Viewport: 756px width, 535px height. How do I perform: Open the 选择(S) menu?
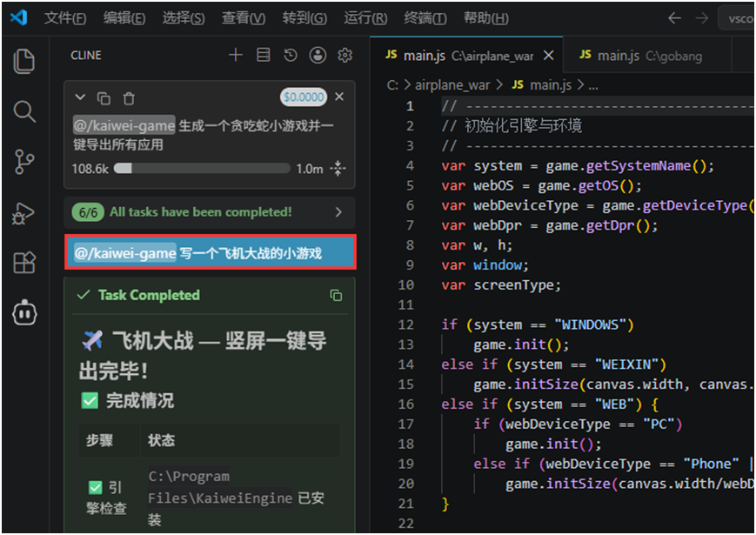(184, 18)
